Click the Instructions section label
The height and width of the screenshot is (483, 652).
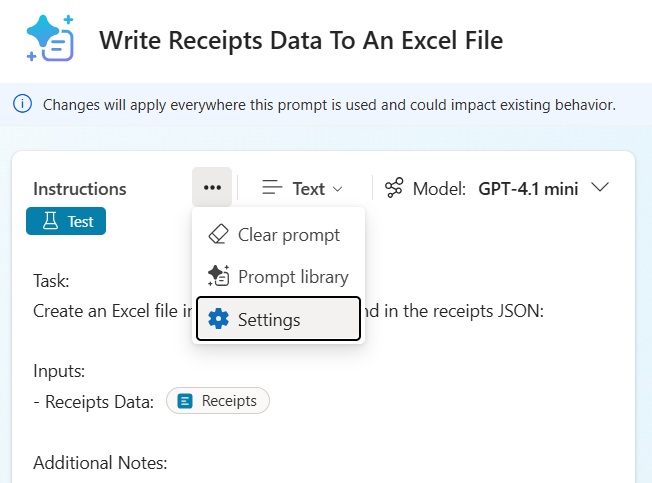point(80,188)
